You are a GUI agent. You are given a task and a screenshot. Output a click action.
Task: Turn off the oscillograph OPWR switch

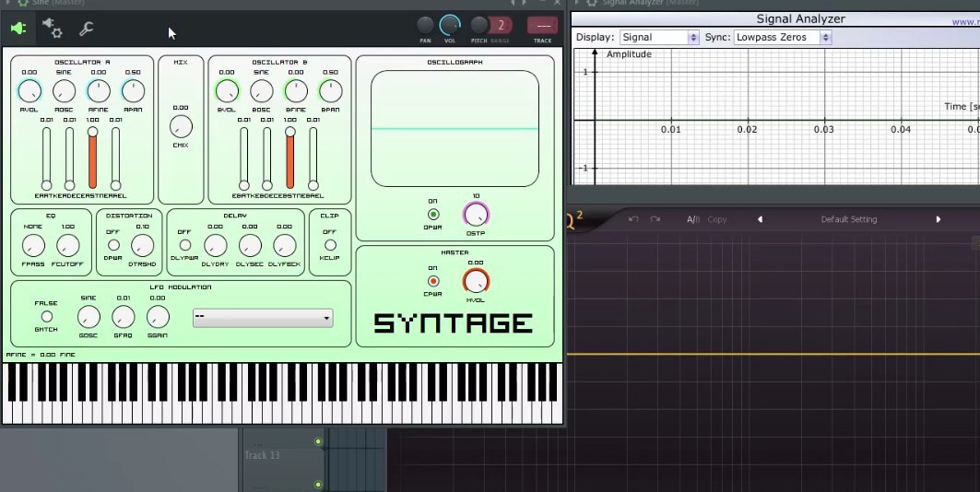[433, 215]
